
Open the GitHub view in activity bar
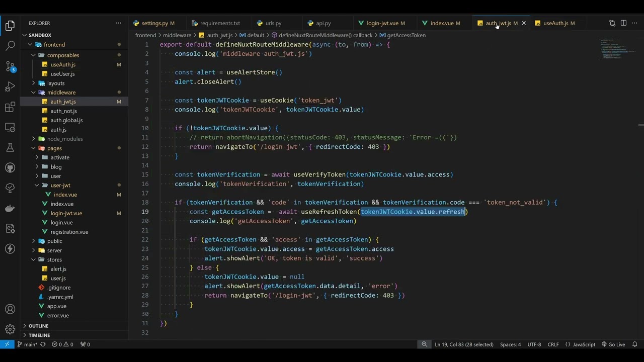(10, 167)
